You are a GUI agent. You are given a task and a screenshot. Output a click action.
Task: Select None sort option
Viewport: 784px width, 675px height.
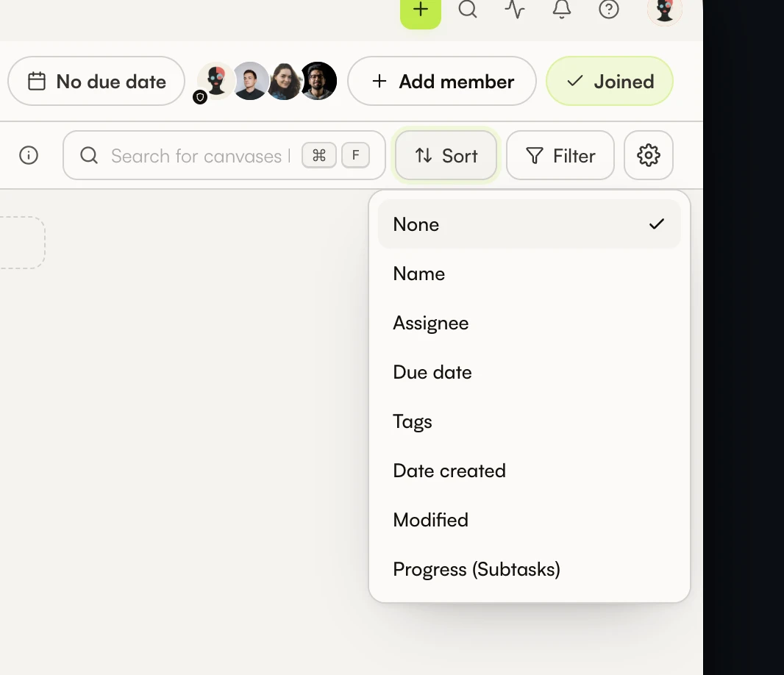point(529,224)
